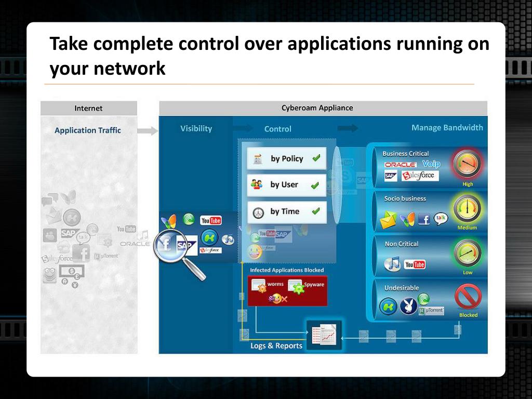Click the High bandwidth gauge dial
Viewport: 532px width, 399px height.
click(468, 164)
